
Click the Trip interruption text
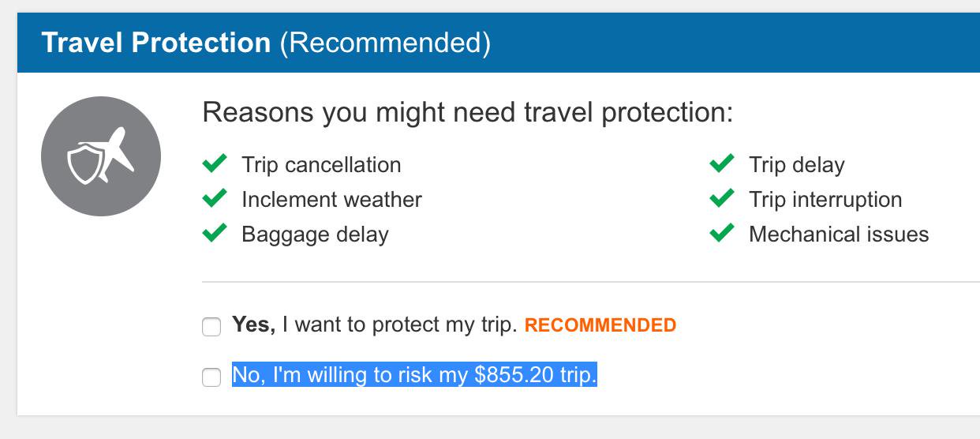(x=825, y=200)
